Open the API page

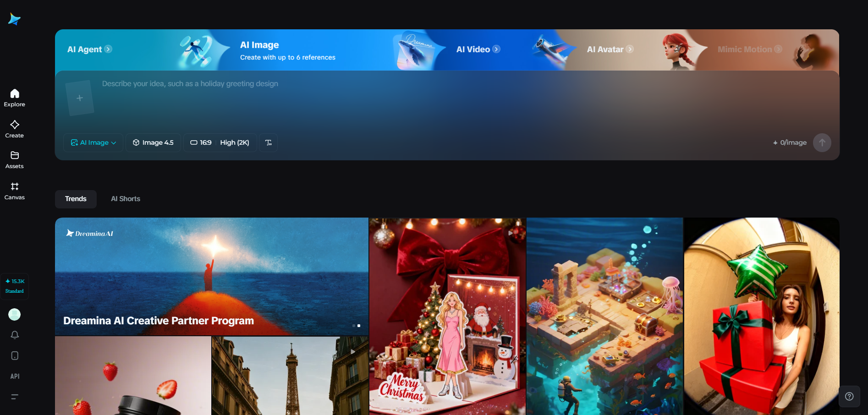tap(14, 376)
